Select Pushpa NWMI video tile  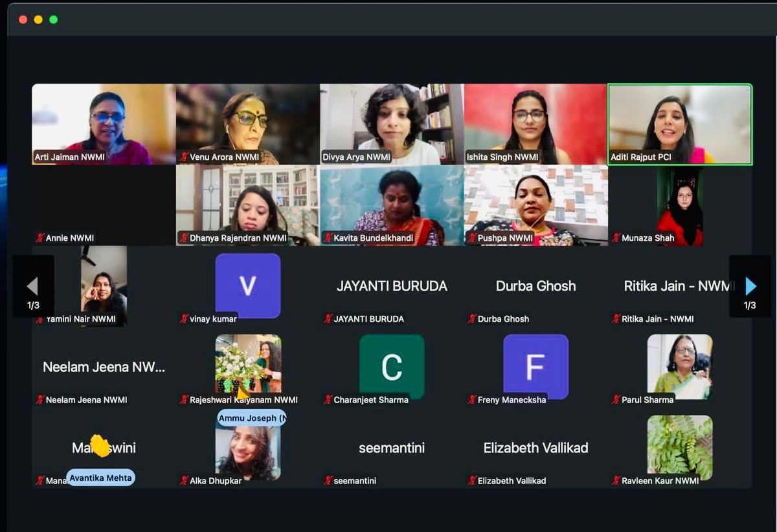tap(535, 205)
